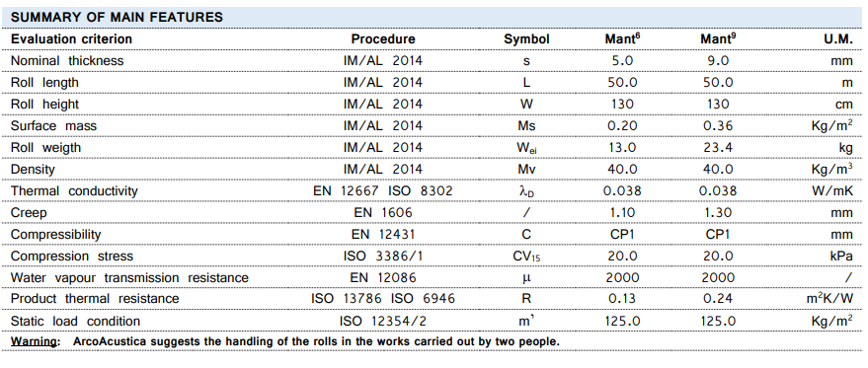
Task: Select the 'EN 1606' procedure cell
Action: coord(383,213)
